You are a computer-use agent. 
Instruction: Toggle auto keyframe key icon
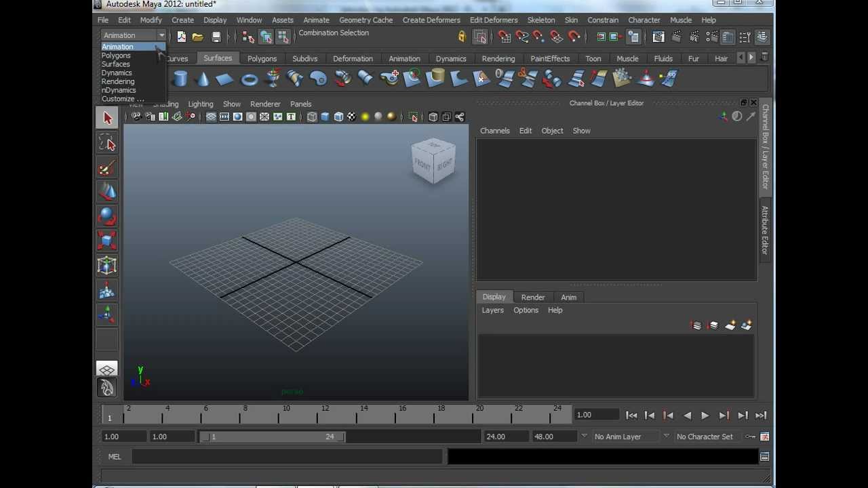[750, 436]
